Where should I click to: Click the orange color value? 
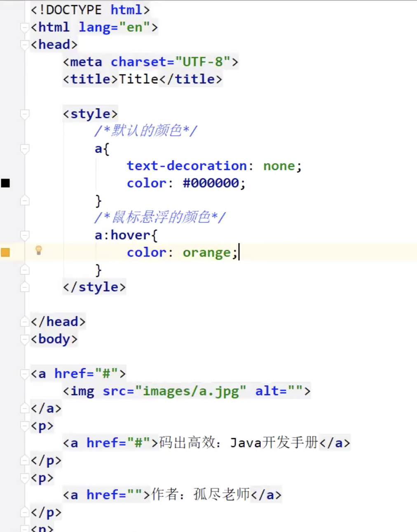tap(207, 253)
